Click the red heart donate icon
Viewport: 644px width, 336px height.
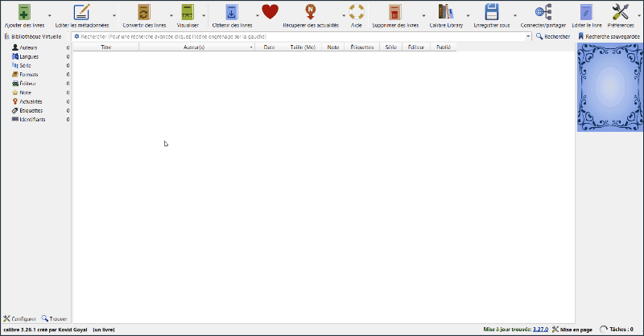click(270, 12)
